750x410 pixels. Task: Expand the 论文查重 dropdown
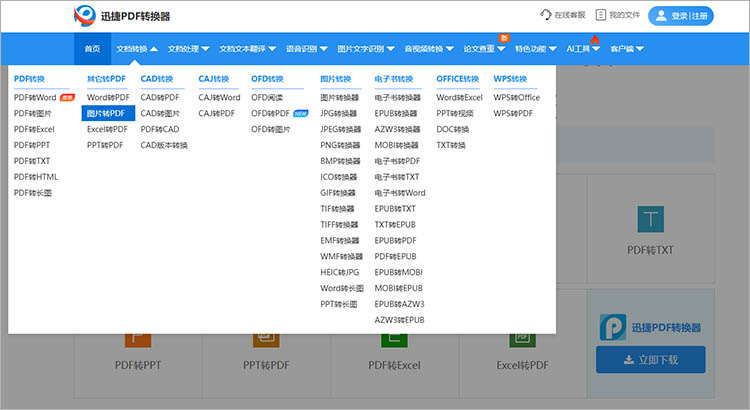(x=484, y=49)
